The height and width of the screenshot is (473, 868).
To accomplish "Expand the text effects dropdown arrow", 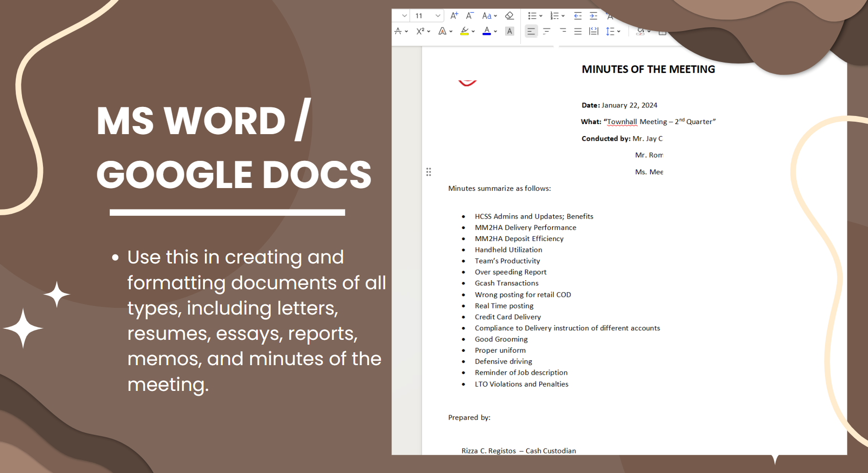I will coord(451,32).
